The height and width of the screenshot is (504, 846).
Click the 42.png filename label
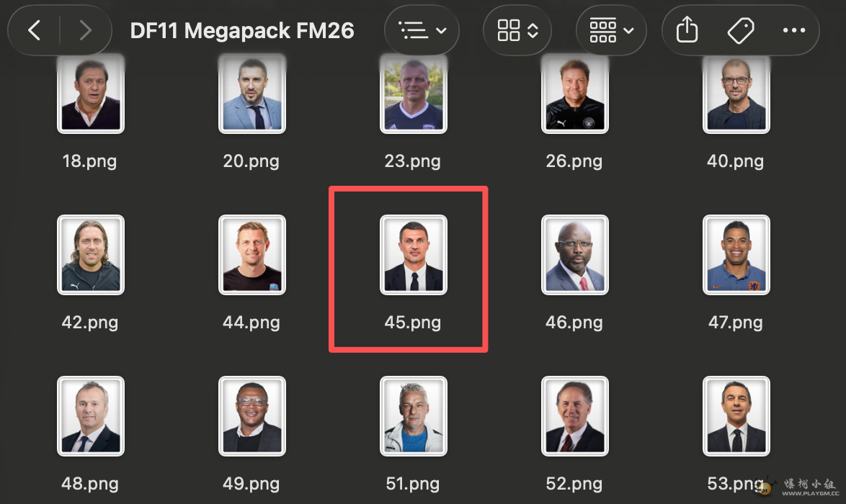90,322
